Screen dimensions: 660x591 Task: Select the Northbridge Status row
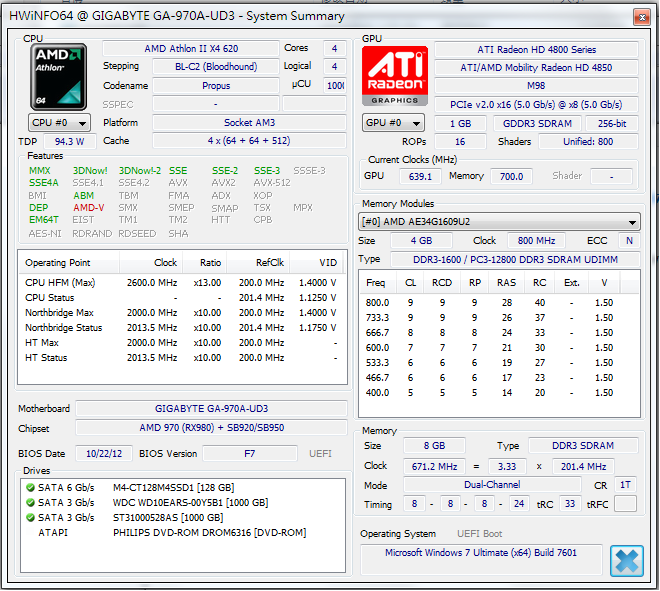tap(181, 328)
